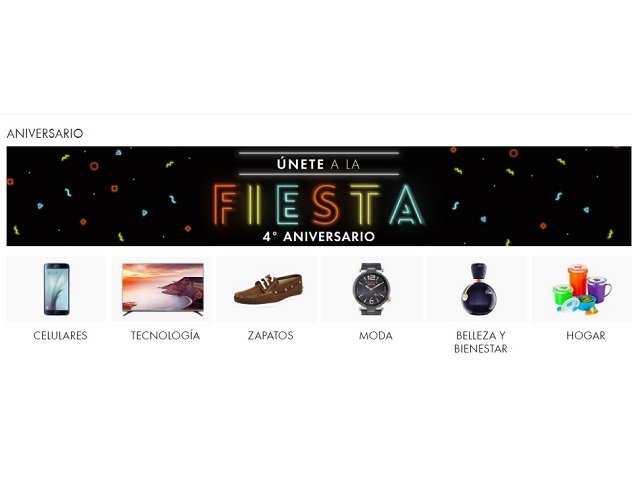This screenshot has width=640, height=480.
Task: Open the Celulares smartphone image
Action: [x=57, y=289]
